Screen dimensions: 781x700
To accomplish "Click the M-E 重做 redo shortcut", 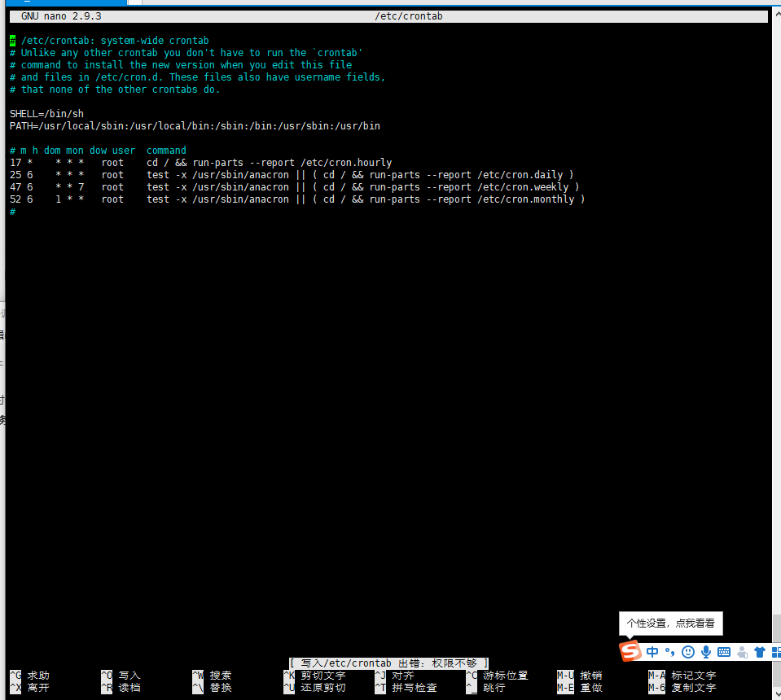I will [x=580, y=688].
